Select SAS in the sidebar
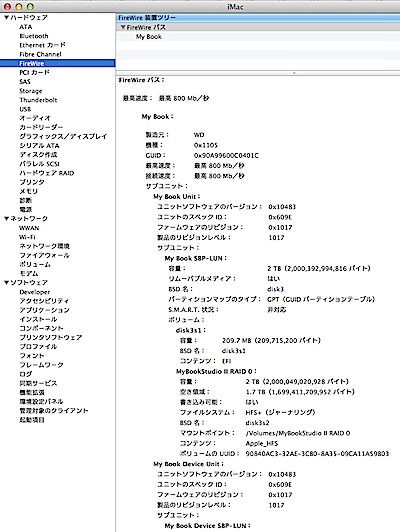Image resolution: width=400 pixels, height=532 pixels. 25,82
